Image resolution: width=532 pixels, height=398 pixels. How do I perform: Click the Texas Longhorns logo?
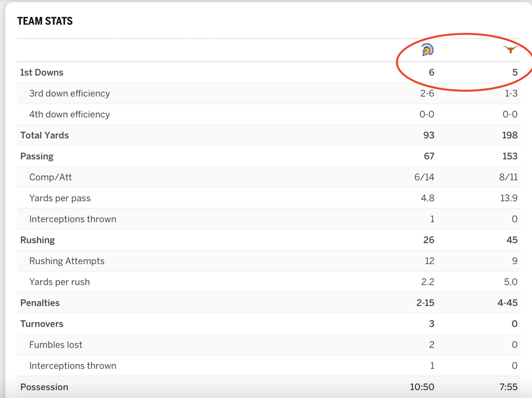(510, 50)
